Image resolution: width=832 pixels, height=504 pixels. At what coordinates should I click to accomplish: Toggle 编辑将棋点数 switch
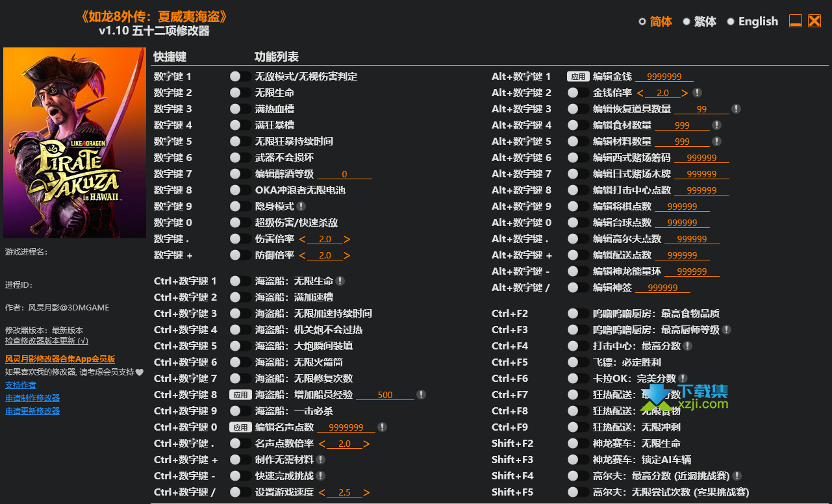pos(578,207)
